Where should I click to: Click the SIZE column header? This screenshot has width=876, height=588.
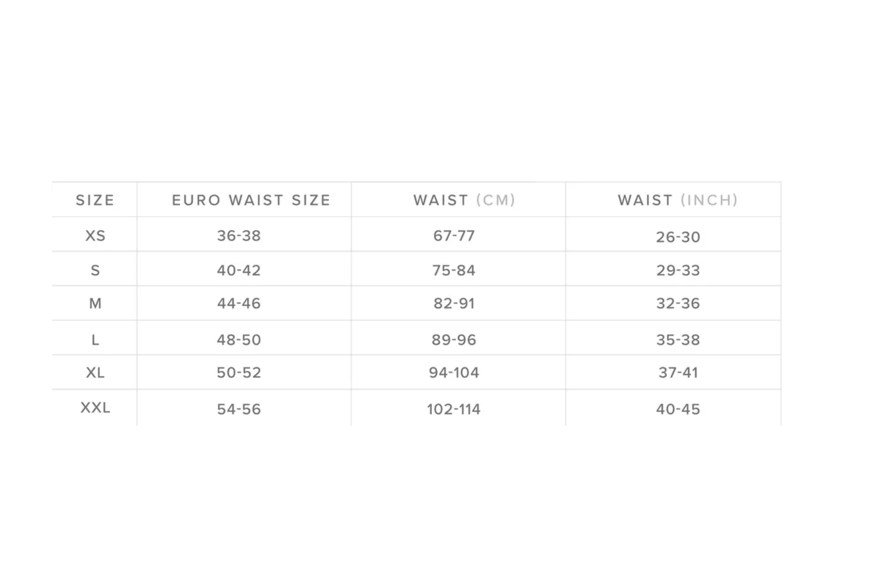click(x=95, y=200)
